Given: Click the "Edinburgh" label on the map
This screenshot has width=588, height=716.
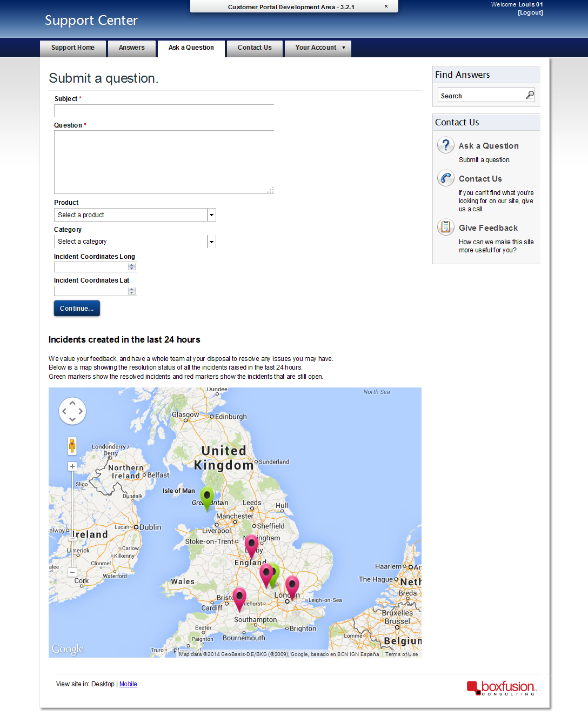Looking at the screenshot, I should click(231, 417).
